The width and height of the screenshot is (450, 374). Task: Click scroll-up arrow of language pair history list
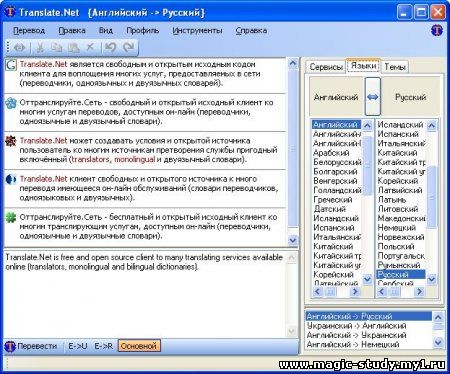tap(438, 317)
